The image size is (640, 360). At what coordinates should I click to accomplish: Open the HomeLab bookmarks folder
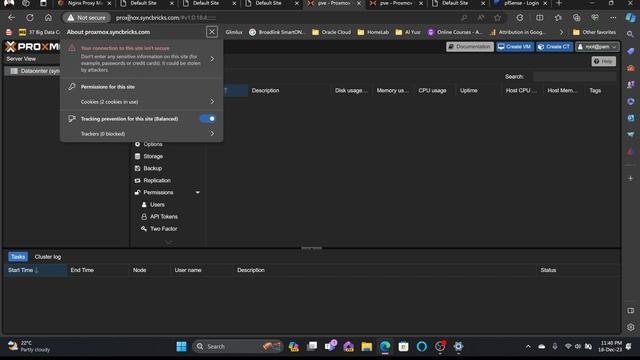pyautogui.click(x=373, y=32)
